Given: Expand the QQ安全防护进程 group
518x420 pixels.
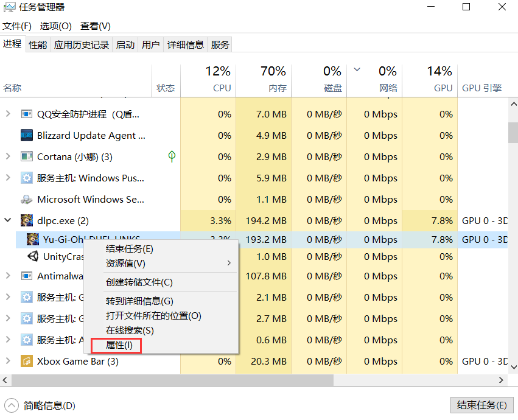Looking at the screenshot, I should click(x=8, y=114).
